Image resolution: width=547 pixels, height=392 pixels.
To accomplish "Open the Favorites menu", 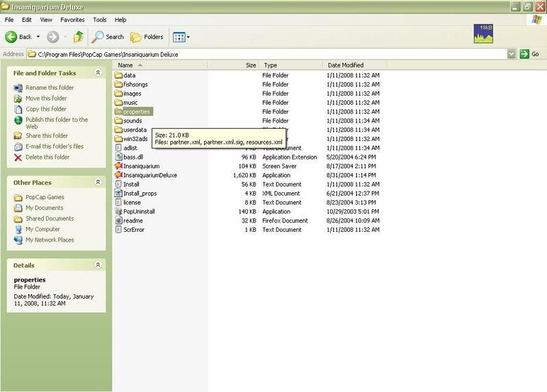I will click(x=72, y=20).
